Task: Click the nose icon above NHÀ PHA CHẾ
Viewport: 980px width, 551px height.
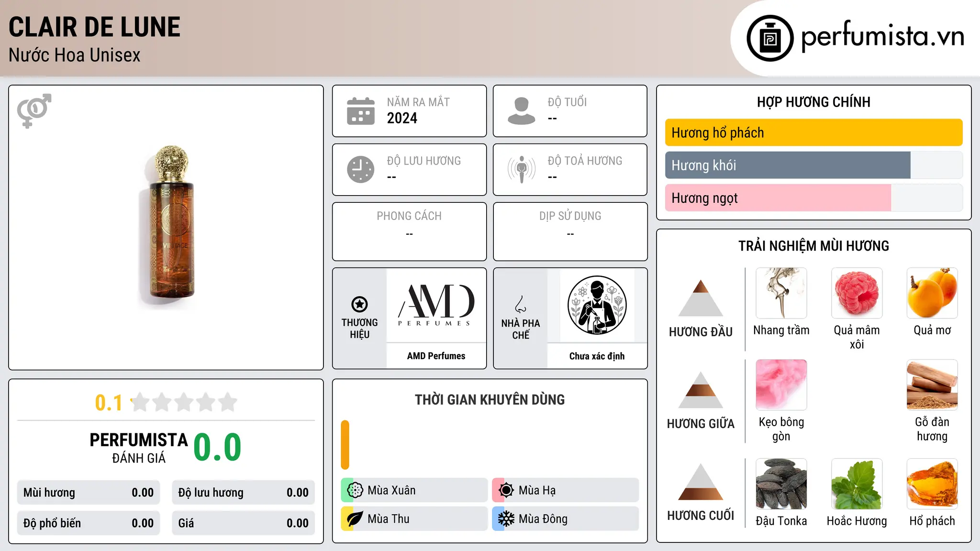Action: coord(521,304)
